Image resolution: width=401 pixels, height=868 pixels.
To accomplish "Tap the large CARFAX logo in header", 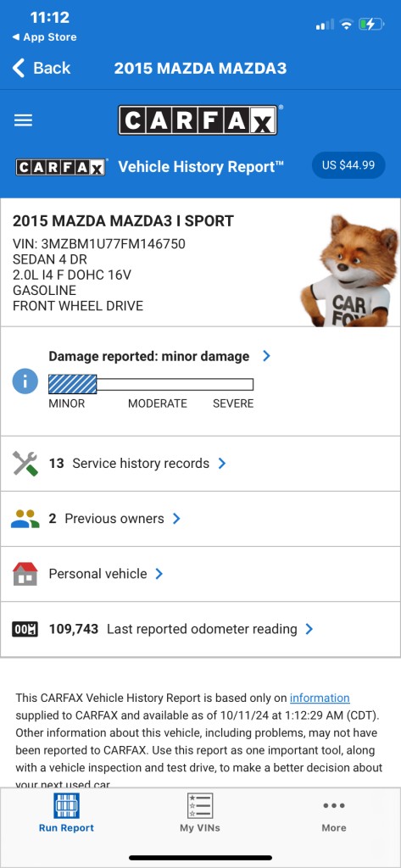I will (x=198, y=120).
